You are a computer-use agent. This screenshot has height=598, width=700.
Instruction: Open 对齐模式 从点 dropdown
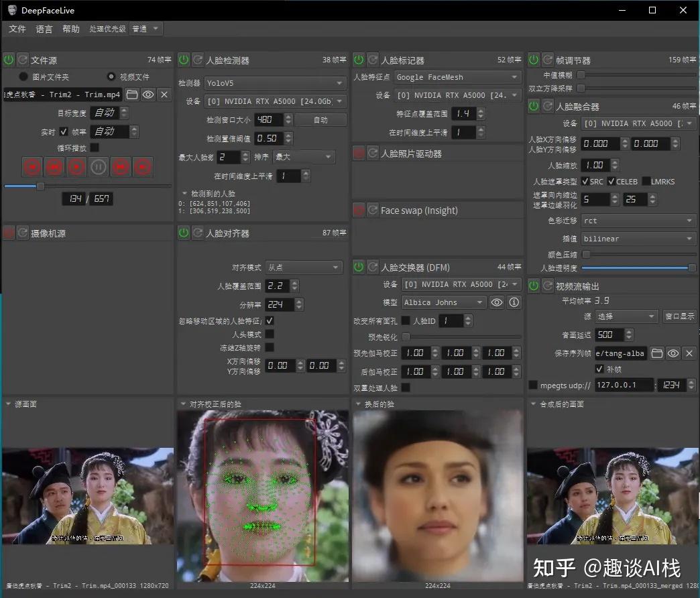(x=304, y=267)
